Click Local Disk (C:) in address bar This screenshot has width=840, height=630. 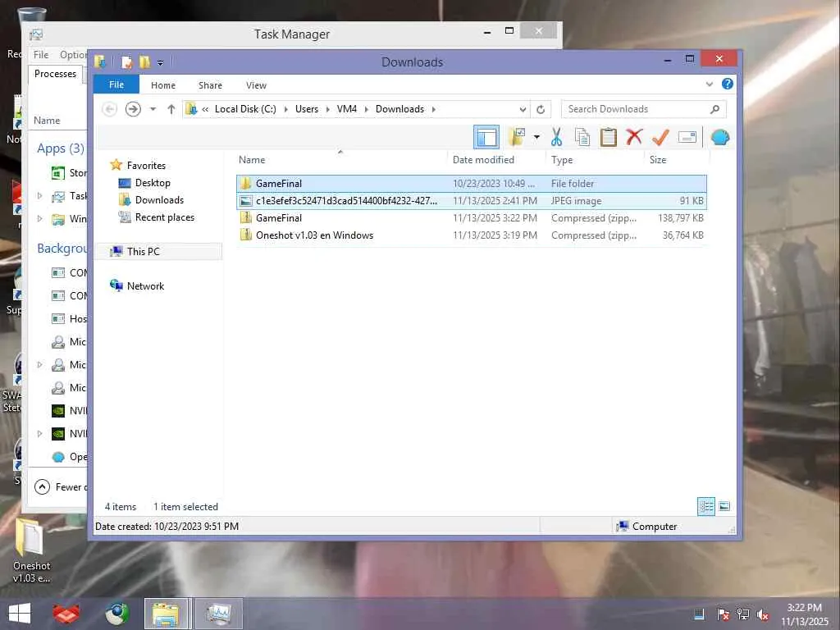click(245, 109)
